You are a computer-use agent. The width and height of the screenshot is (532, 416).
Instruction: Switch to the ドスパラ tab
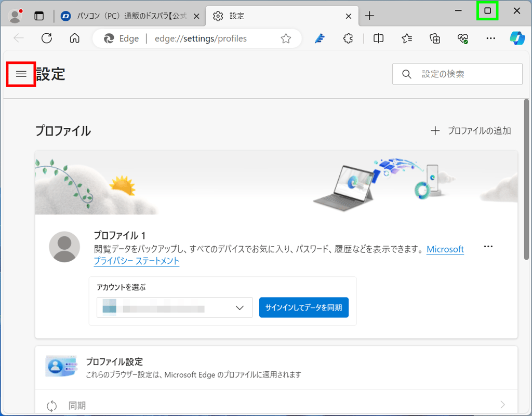pyautogui.click(x=130, y=16)
